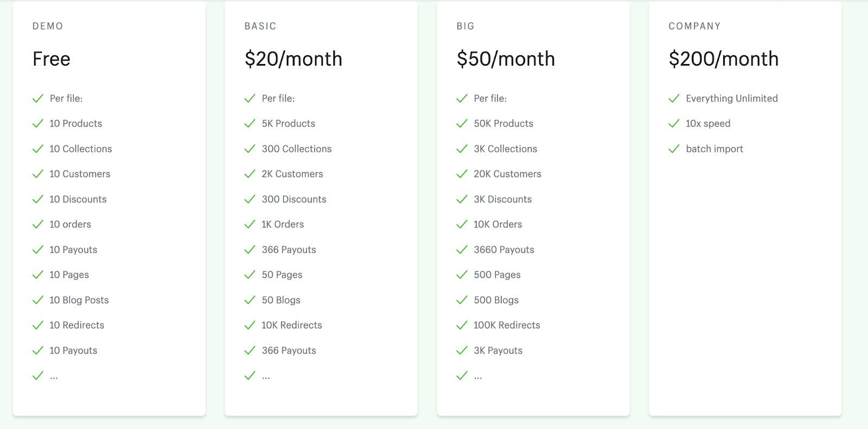Expand the ellipsis under the Big plan

pos(478,377)
